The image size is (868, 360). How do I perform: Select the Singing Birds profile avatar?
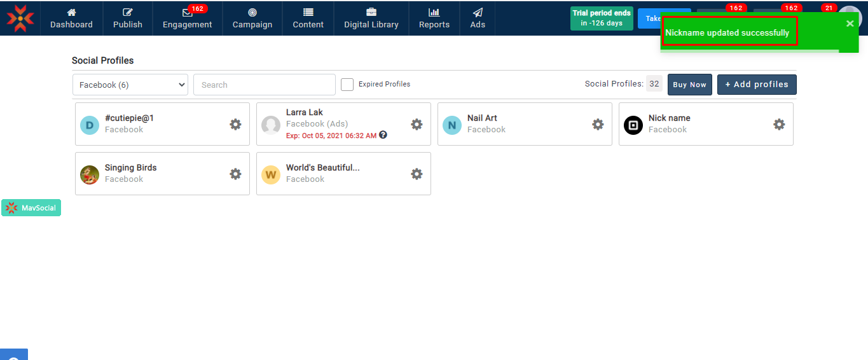(x=90, y=174)
